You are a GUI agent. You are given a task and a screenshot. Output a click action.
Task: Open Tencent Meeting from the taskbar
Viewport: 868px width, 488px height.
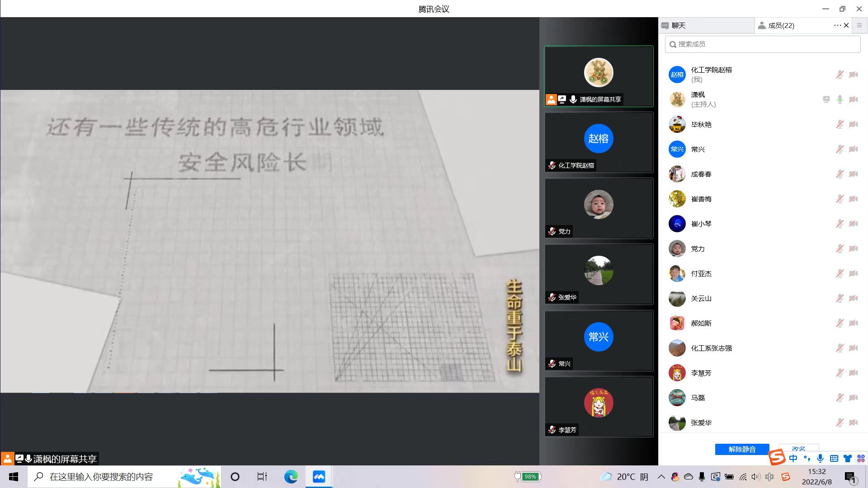point(319,477)
